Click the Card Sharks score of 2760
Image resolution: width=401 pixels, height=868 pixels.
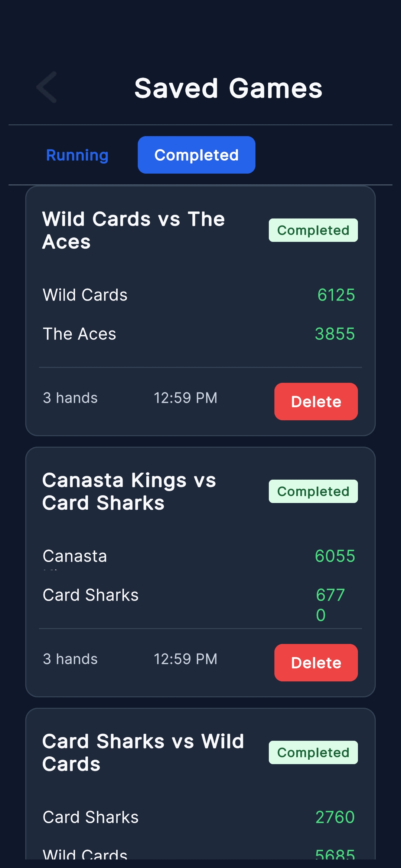pos(335,817)
